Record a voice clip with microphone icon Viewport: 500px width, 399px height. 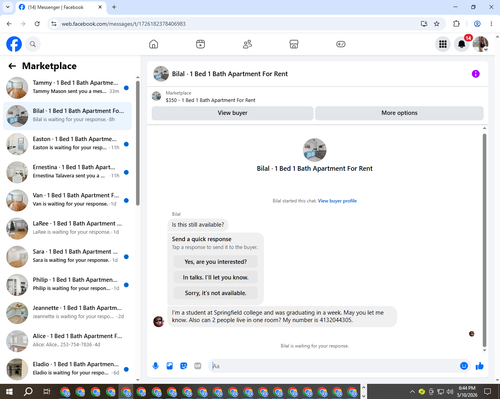(155, 366)
